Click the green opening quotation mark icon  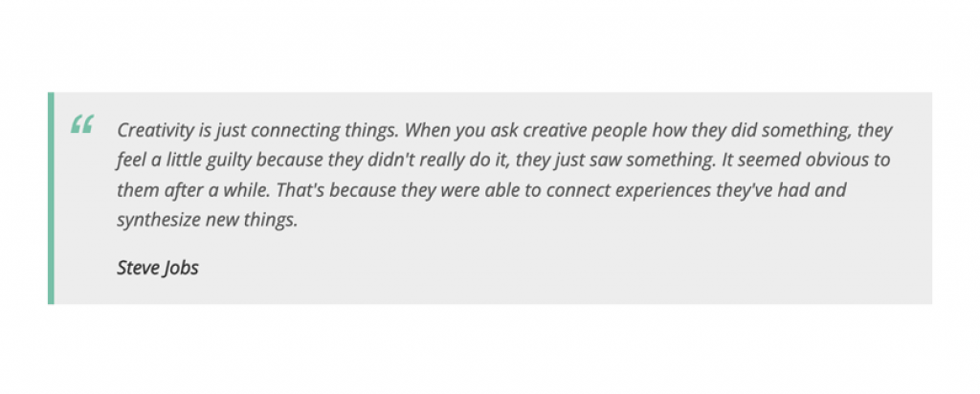82,124
